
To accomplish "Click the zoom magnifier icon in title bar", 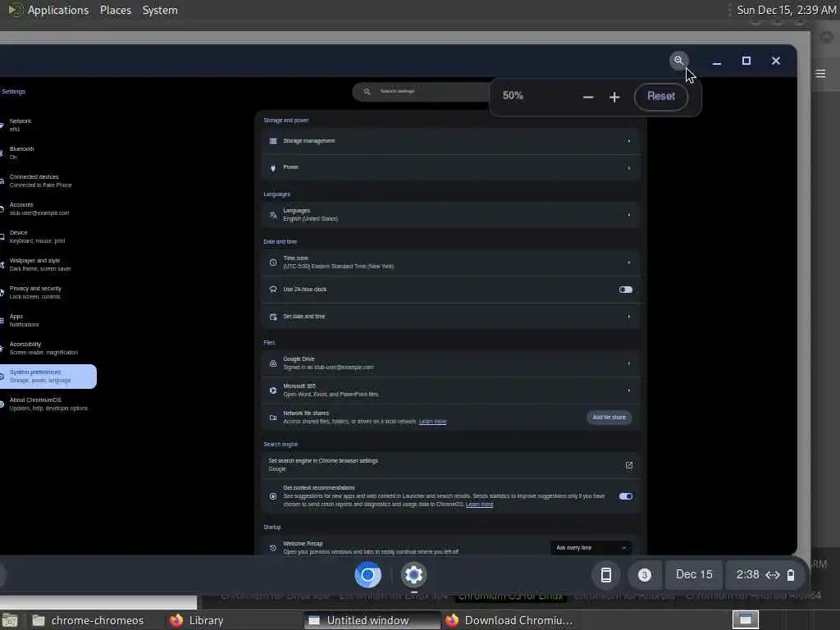I will (x=678, y=60).
